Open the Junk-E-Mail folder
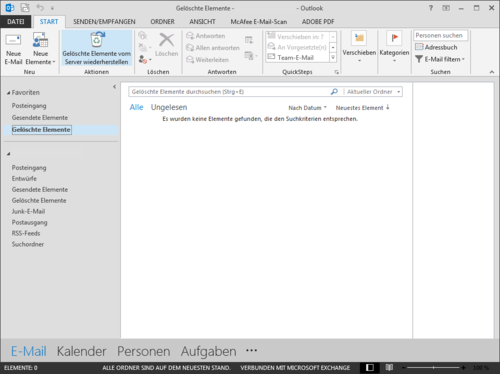This screenshot has width=500, height=374. point(28,211)
